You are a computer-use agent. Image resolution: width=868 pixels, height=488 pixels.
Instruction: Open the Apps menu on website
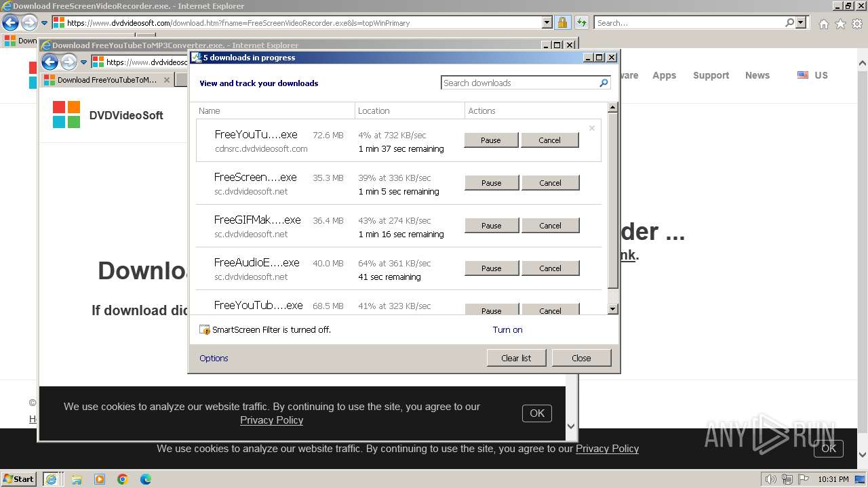[664, 75]
